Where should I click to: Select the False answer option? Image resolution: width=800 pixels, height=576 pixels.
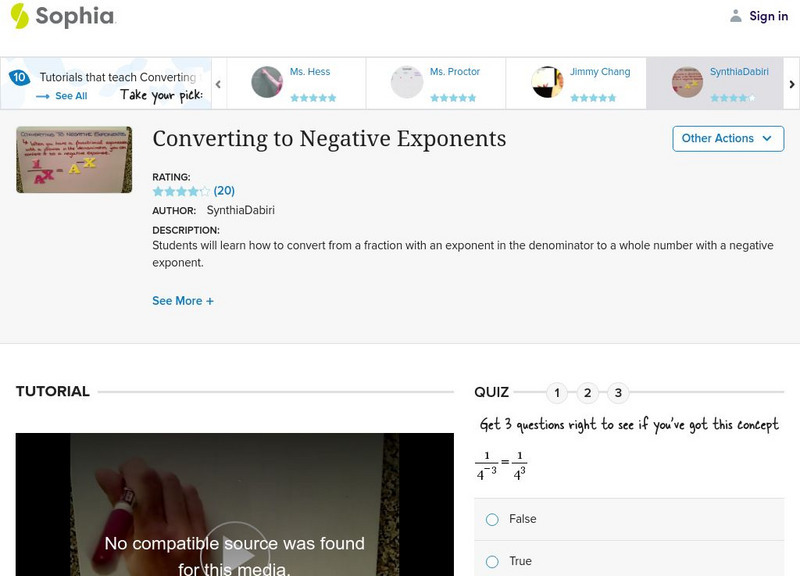tap(492, 519)
